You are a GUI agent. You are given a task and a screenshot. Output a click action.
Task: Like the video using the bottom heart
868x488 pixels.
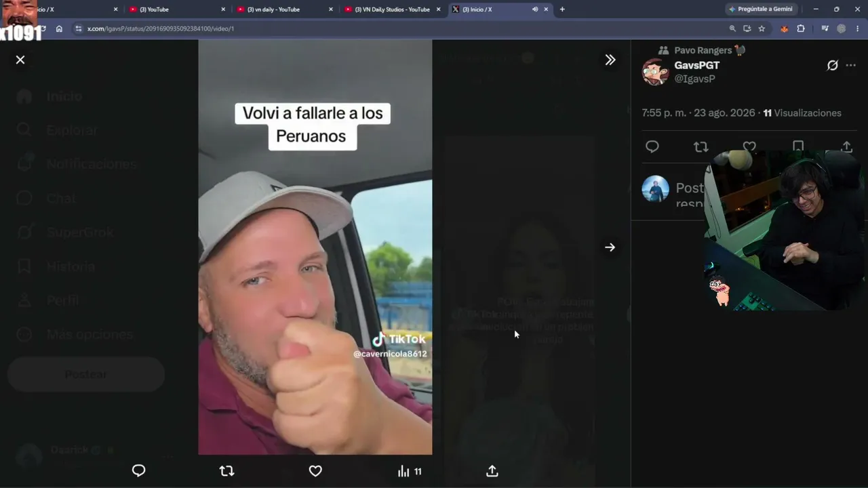point(315,470)
